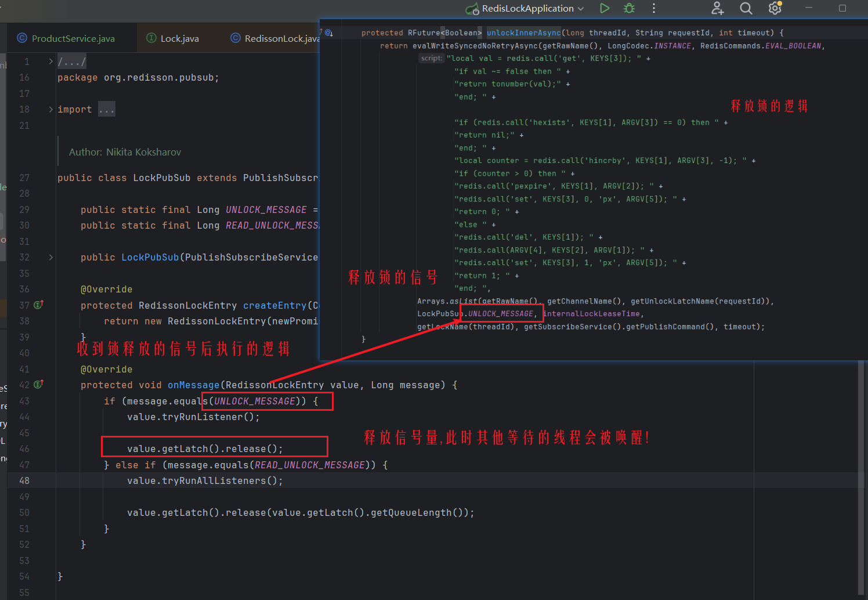The height and width of the screenshot is (600, 868).
Task: Click the folded /.../ comment placeholder
Action: coord(72,62)
